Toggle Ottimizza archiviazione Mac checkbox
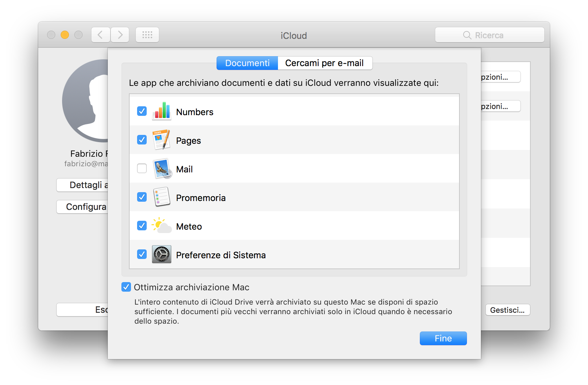 126,287
